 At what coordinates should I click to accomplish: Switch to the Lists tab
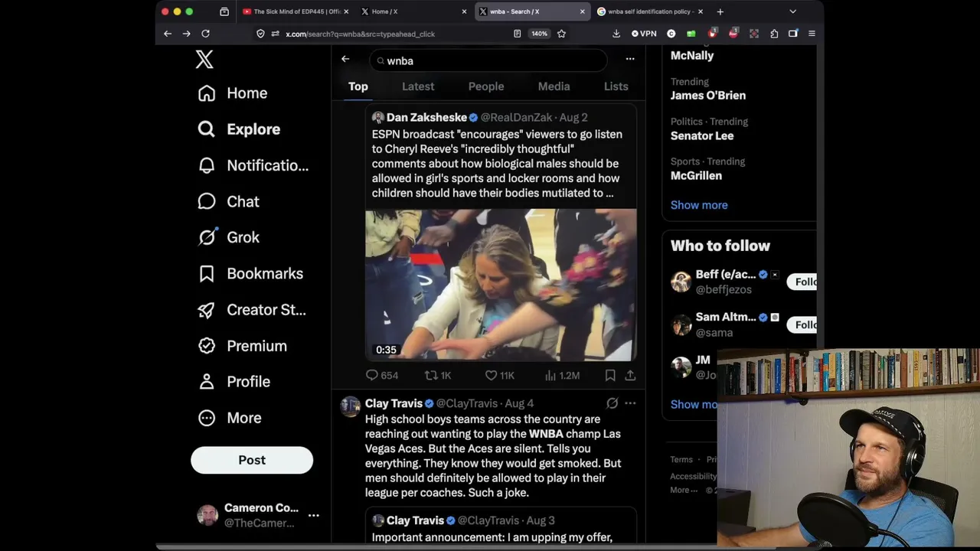pos(616,86)
